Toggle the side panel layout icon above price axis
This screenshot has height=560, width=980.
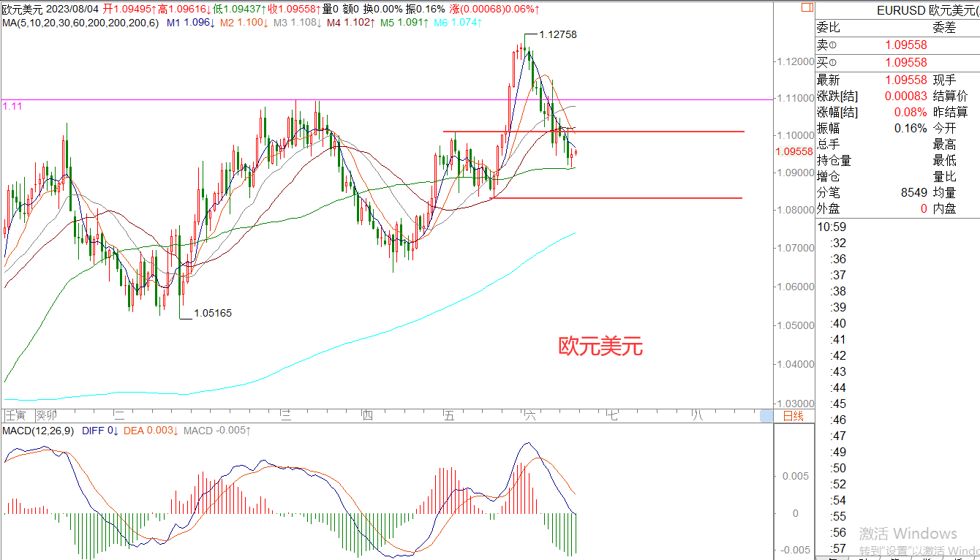point(806,8)
